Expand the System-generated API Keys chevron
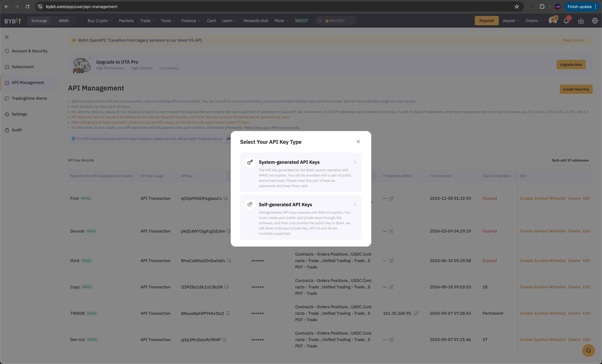The image size is (602, 364). pyautogui.click(x=355, y=162)
